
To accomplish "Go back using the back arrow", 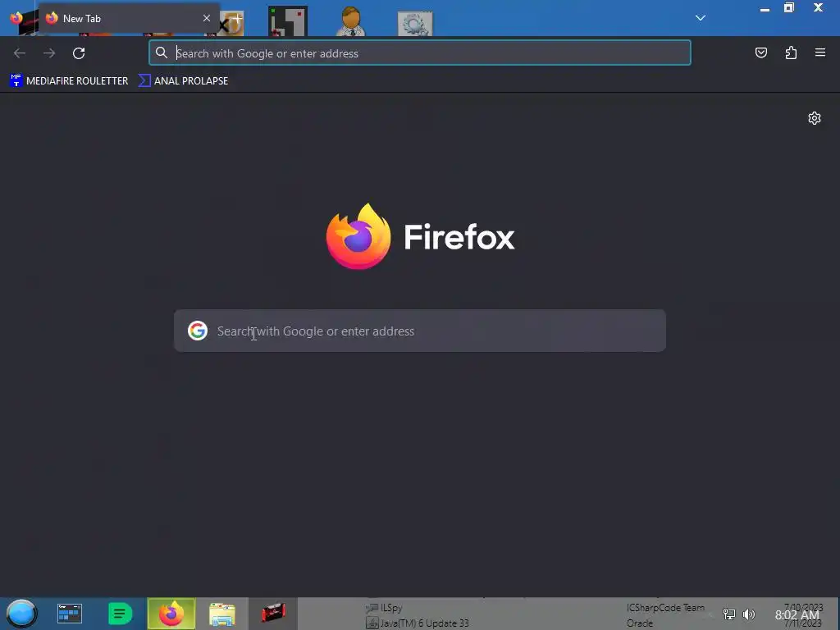I will tap(20, 53).
